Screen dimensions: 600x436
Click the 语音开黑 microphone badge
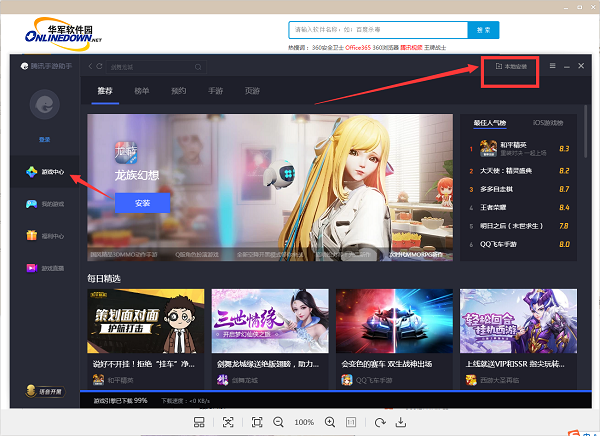click(x=45, y=391)
